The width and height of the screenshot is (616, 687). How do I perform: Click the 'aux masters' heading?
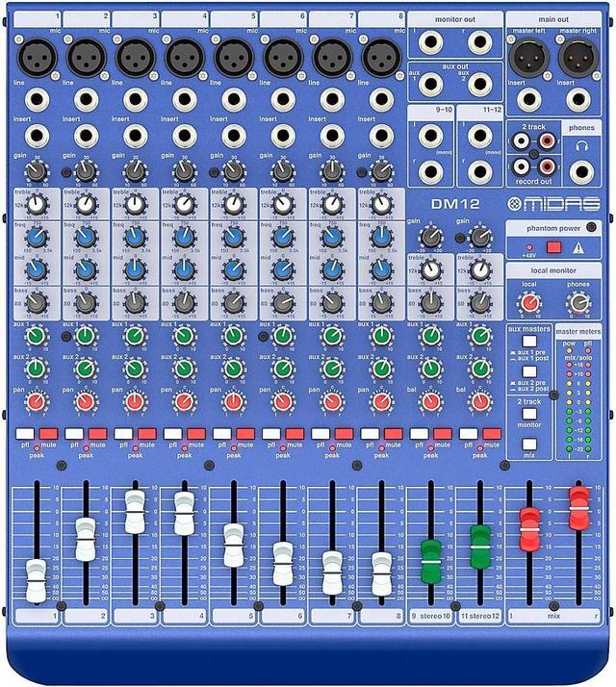pos(529,329)
